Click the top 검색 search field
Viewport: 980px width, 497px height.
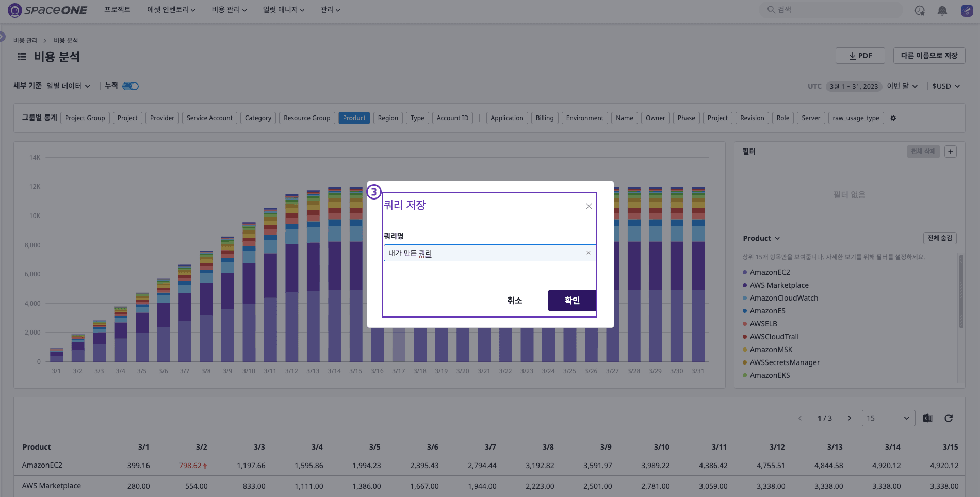click(x=830, y=10)
